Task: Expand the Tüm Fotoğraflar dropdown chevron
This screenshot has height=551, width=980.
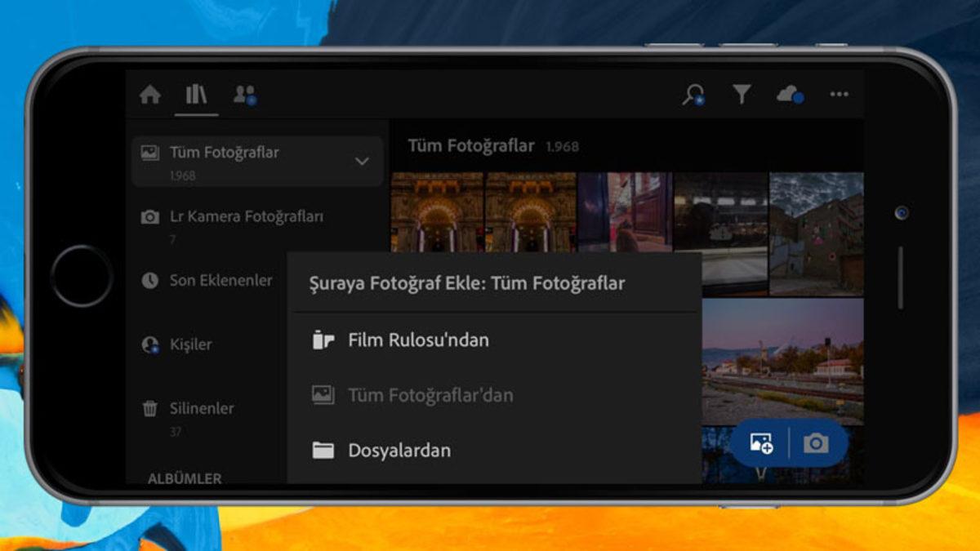Action: coord(363,162)
